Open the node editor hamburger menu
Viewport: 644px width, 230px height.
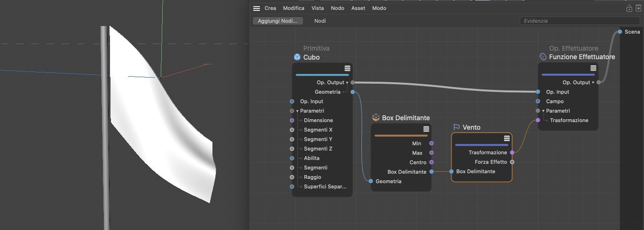[x=257, y=9]
